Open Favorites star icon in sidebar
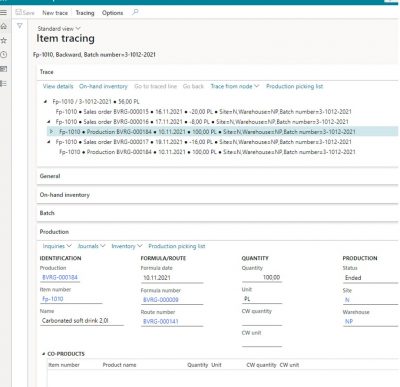Screen dimensions: 400x387 [3, 40]
